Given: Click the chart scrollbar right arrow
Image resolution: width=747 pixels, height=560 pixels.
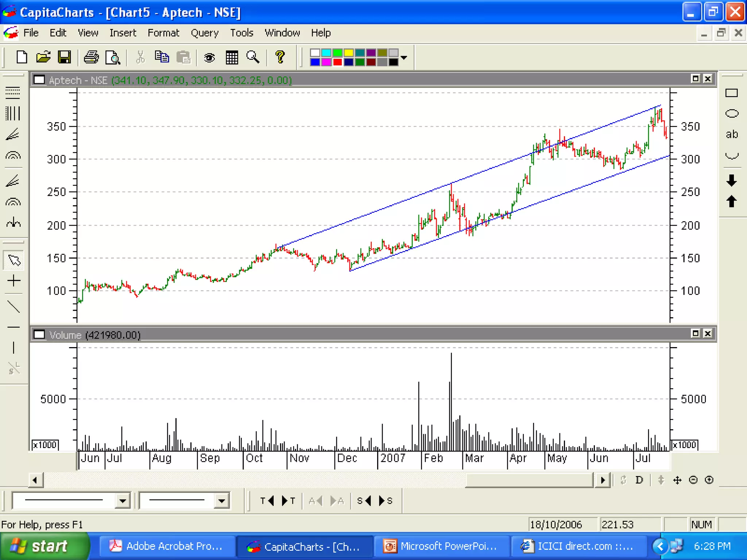Looking at the screenshot, I should coord(603,480).
